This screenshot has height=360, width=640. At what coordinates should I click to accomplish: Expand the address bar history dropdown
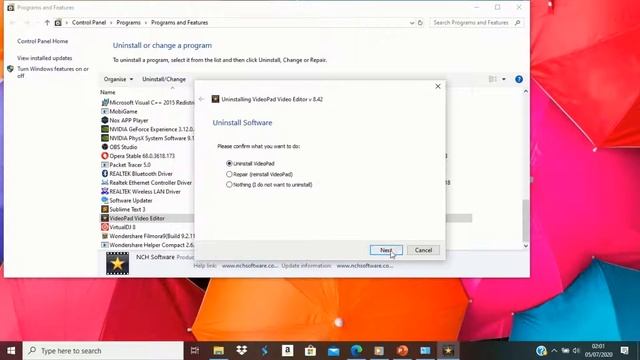[411, 23]
